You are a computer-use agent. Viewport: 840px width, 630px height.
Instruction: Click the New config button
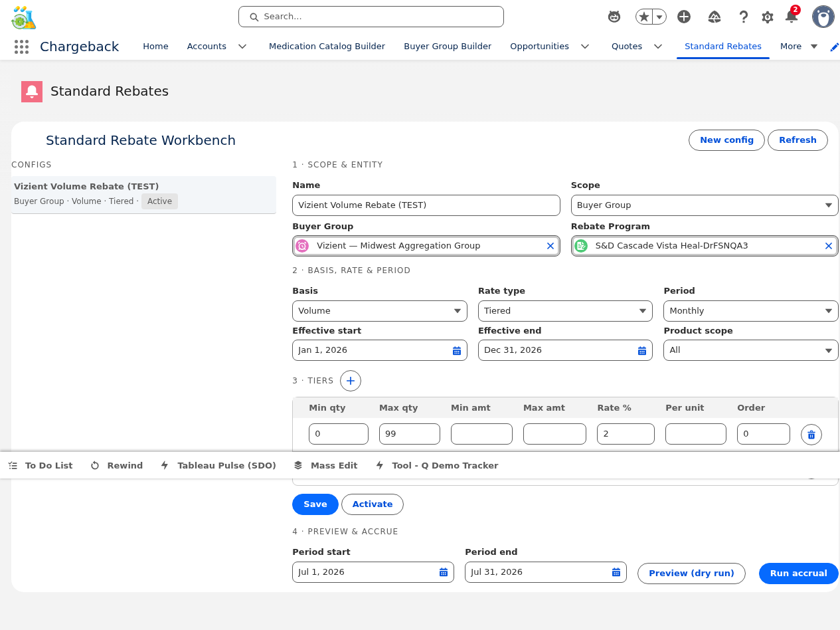[726, 140]
